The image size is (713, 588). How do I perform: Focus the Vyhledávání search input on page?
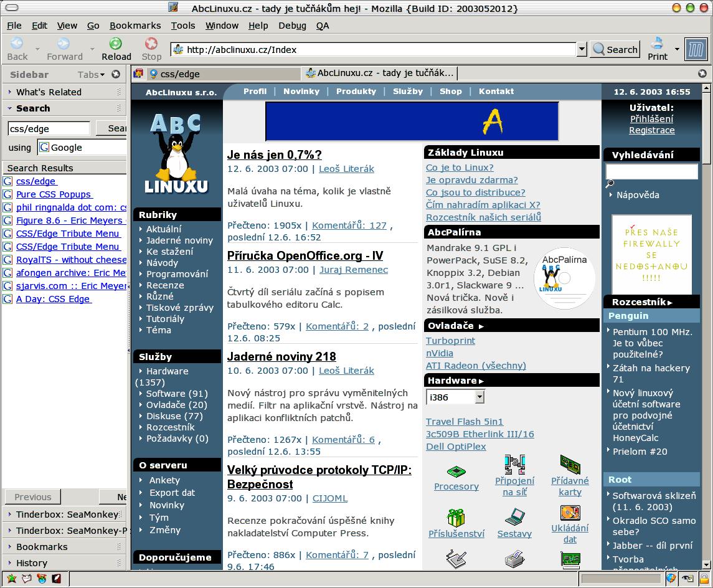pyautogui.click(x=651, y=171)
